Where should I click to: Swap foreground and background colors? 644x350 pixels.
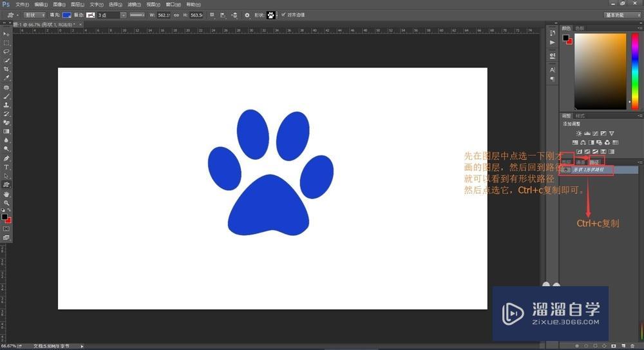[9, 209]
